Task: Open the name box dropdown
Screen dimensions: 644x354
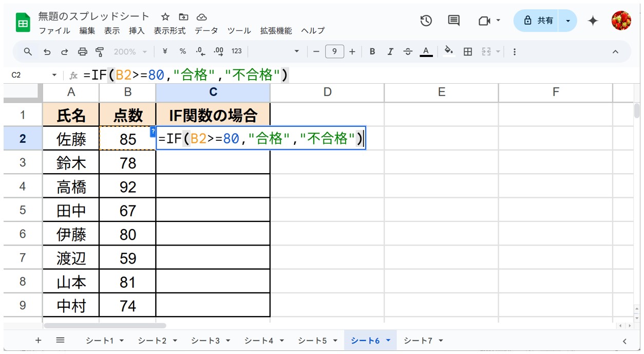Action: point(54,75)
